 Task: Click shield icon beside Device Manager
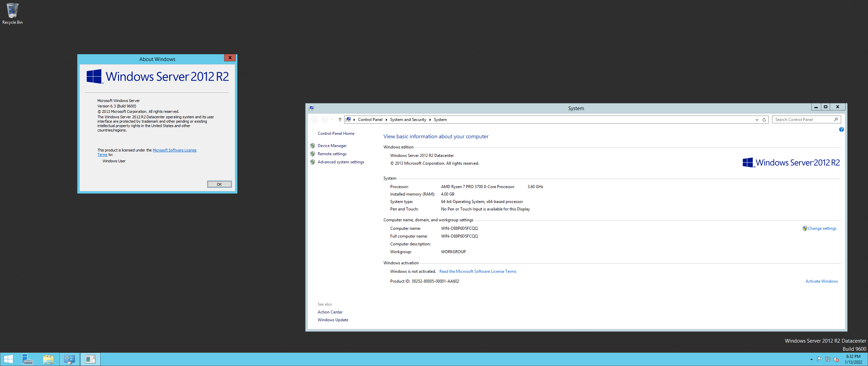tap(313, 146)
